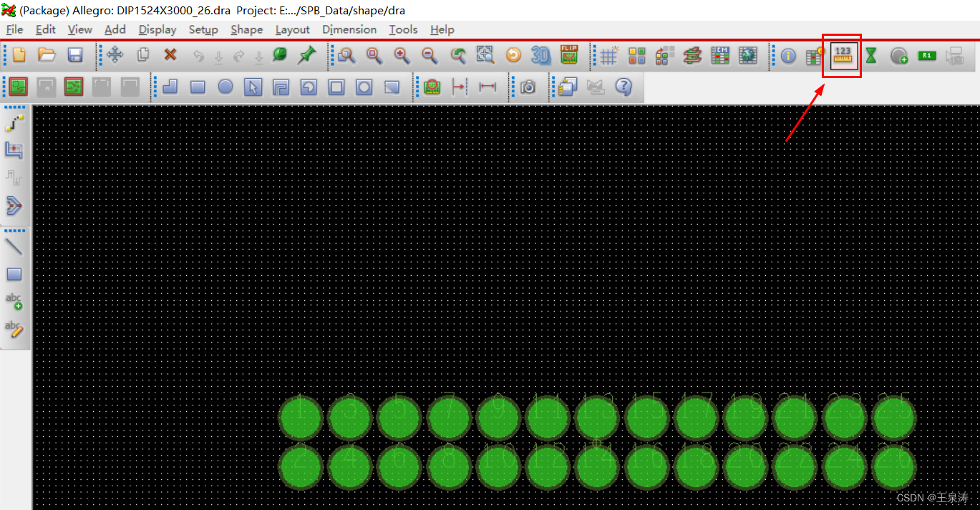Toggle the green pushpin fix icon
This screenshot has width=980, height=510.
click(307, 55)
